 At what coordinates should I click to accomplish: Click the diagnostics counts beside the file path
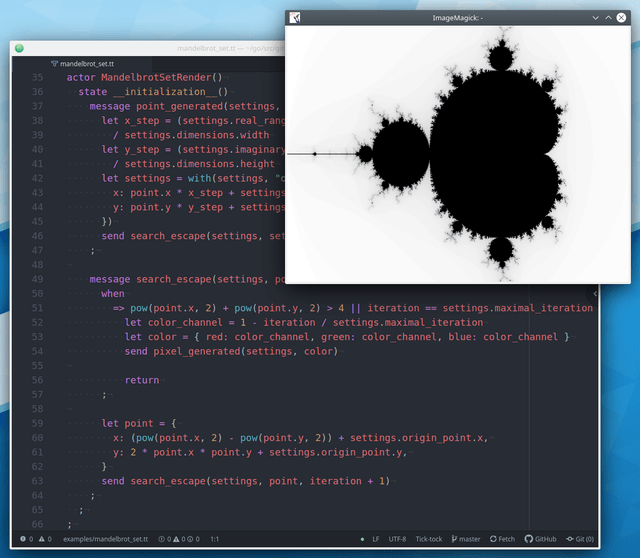pos(179,539)
